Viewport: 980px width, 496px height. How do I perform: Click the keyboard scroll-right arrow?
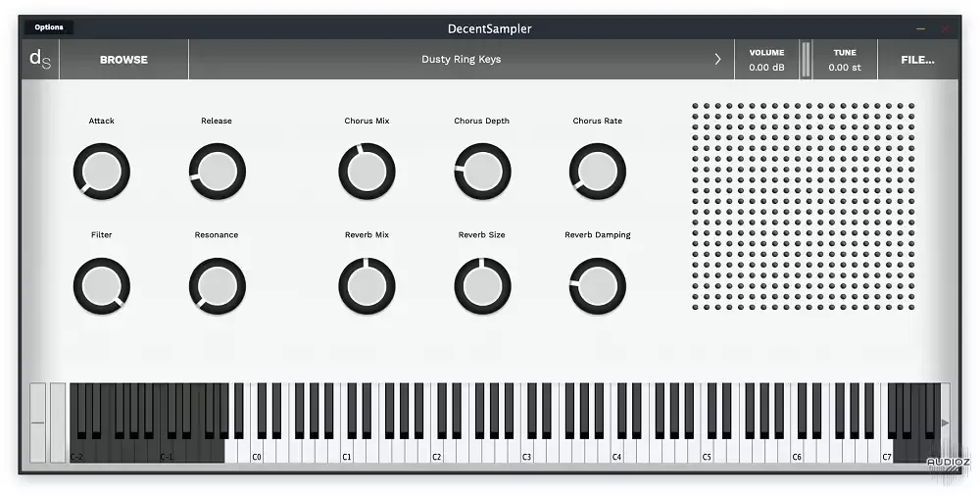coord(945,422)
